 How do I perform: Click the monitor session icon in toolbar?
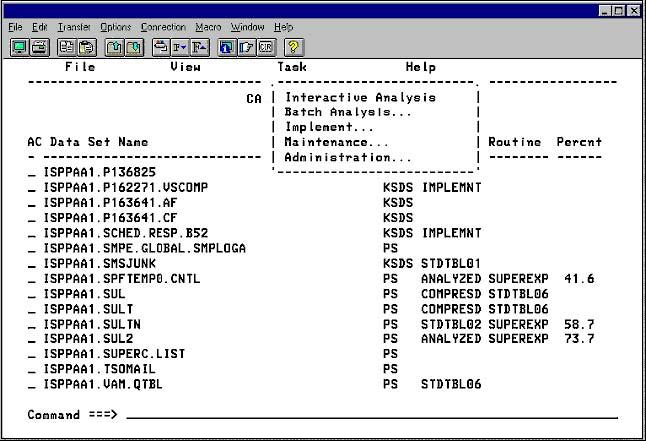(19, 47)
